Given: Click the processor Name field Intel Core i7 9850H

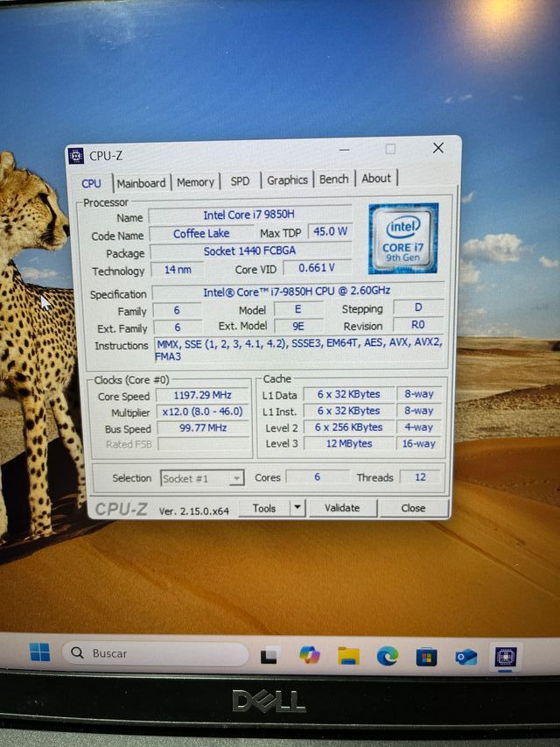Looking at the screenshot, I should point(250,215).
